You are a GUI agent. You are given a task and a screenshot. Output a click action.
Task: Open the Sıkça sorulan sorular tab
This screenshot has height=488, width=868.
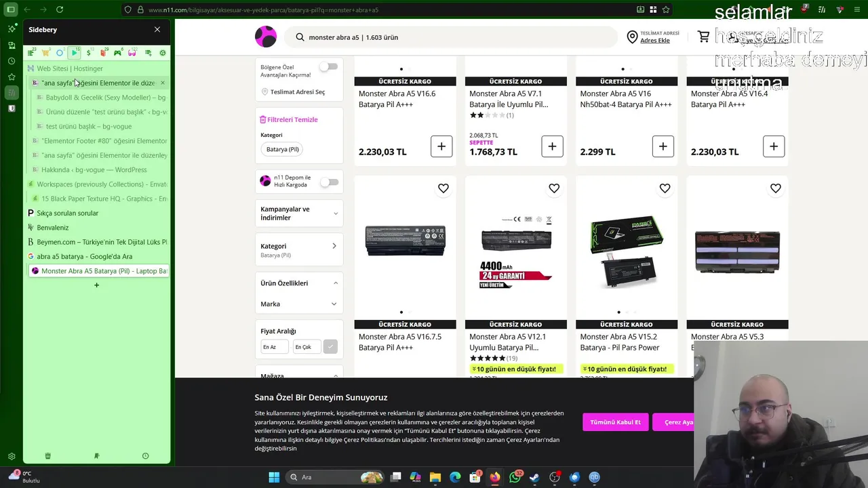[x=96, y=213]
